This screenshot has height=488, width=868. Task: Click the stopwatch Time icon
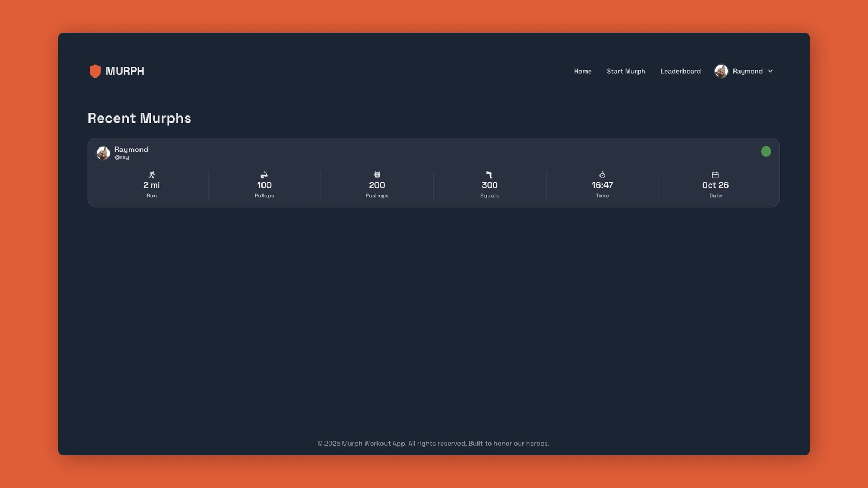pos(602,175)
